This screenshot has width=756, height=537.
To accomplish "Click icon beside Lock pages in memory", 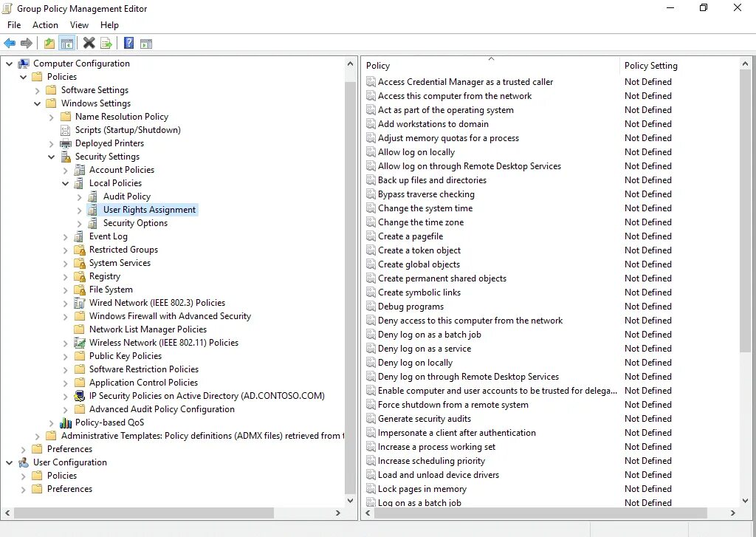I will tap(371, 489).
